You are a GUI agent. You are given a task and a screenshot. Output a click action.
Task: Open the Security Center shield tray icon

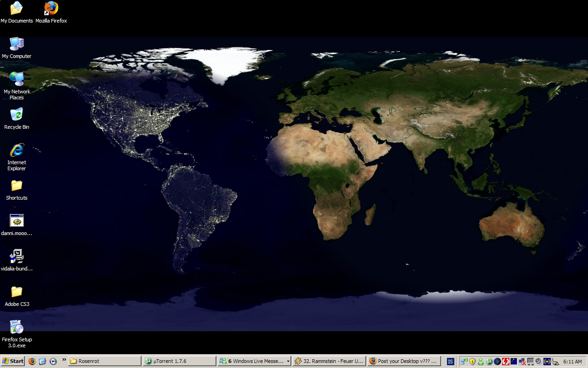[472, 361]
